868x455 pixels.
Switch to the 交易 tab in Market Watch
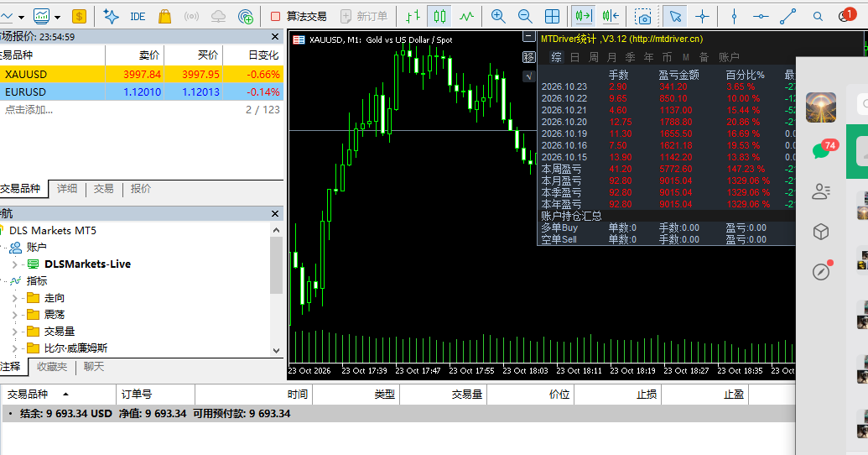pos(103,188)
